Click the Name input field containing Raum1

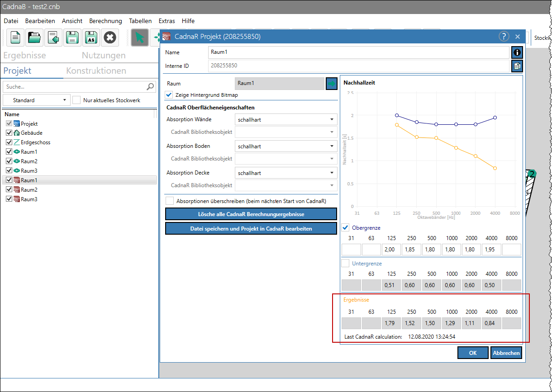359,52
